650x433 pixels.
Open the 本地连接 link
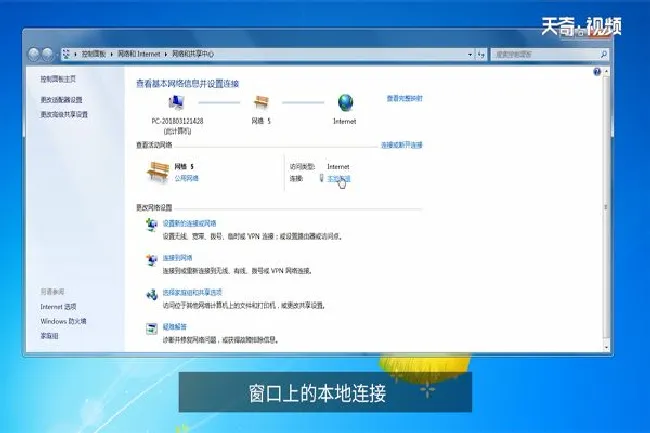pyautogui.click(x=339, y=179)
